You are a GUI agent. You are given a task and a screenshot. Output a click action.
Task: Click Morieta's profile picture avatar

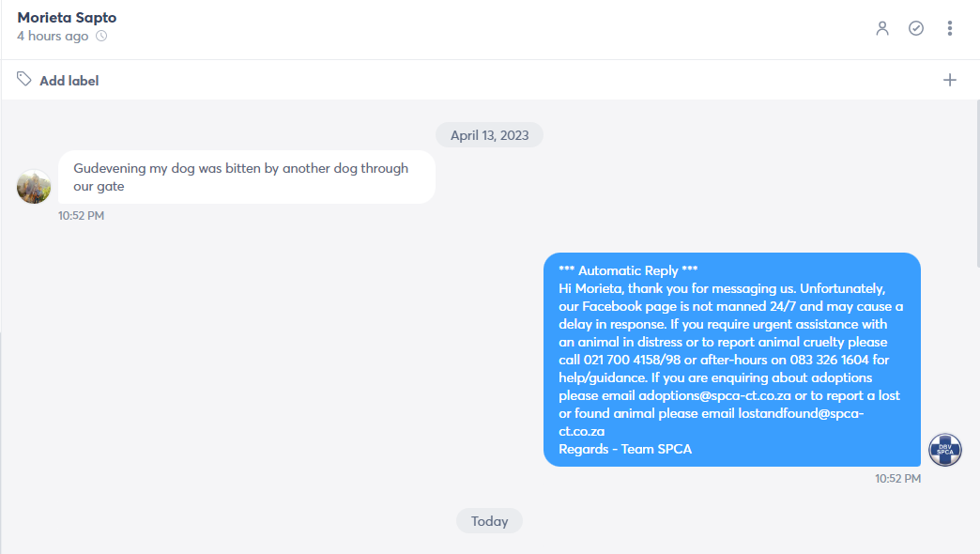tap(34, 186)
